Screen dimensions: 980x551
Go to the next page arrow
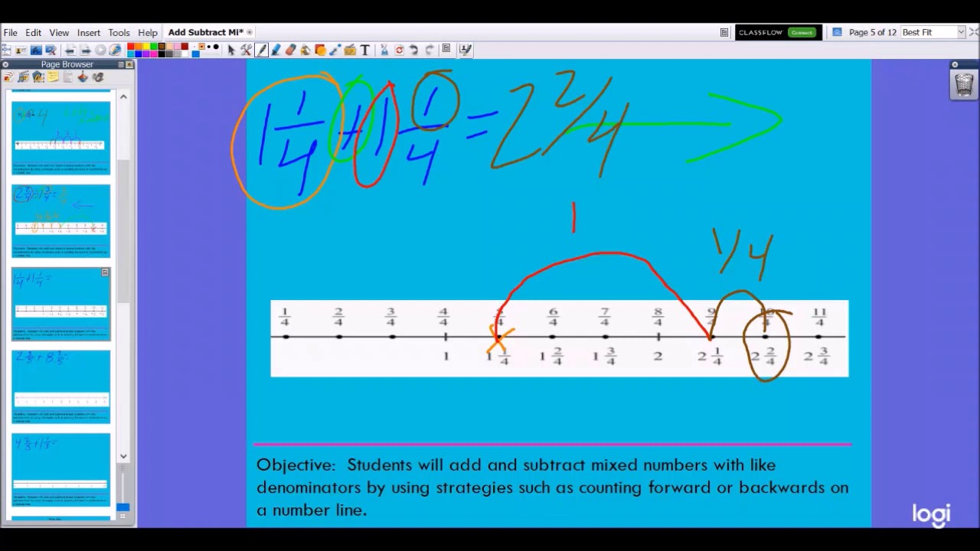(x=85, y=50)
